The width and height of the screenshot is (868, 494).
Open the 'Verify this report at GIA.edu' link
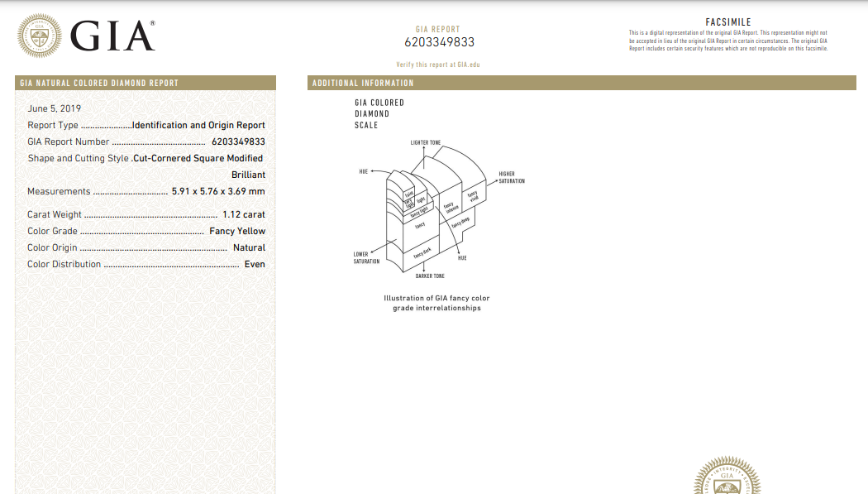[x=438, y=65]
